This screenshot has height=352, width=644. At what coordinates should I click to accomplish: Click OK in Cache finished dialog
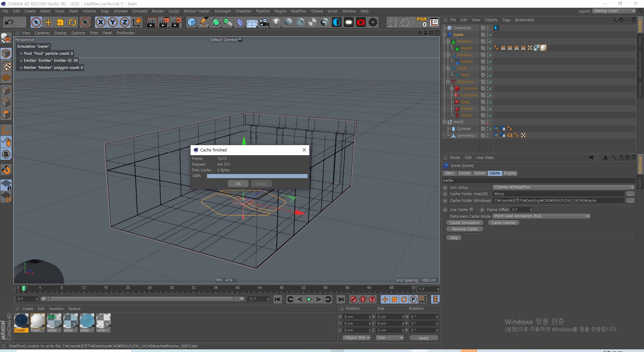coord(238,184)
